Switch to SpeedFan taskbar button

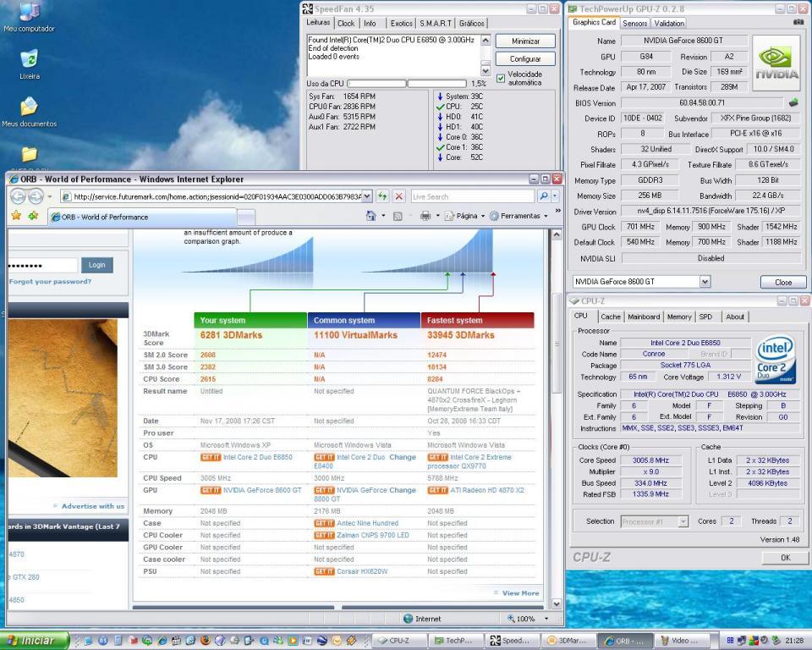tap(511, 641)
